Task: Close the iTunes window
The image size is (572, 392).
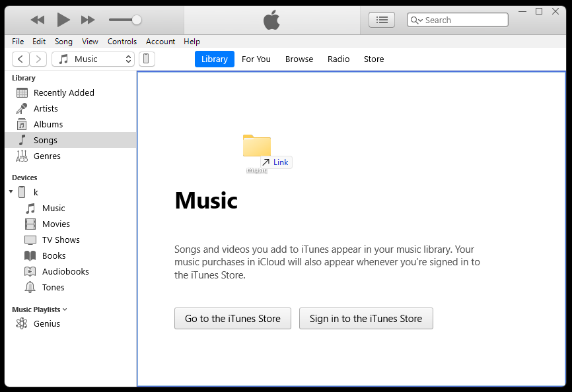Action: 555,11
